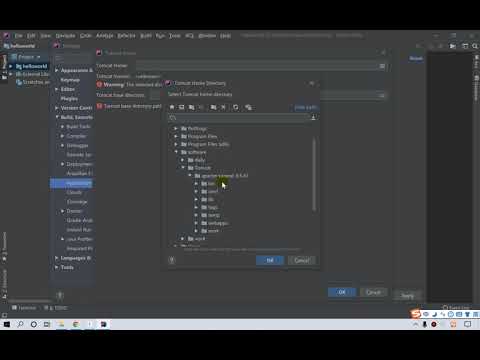
Task: Click microphone icon in system tray
Action: click(x=424, y=324)
